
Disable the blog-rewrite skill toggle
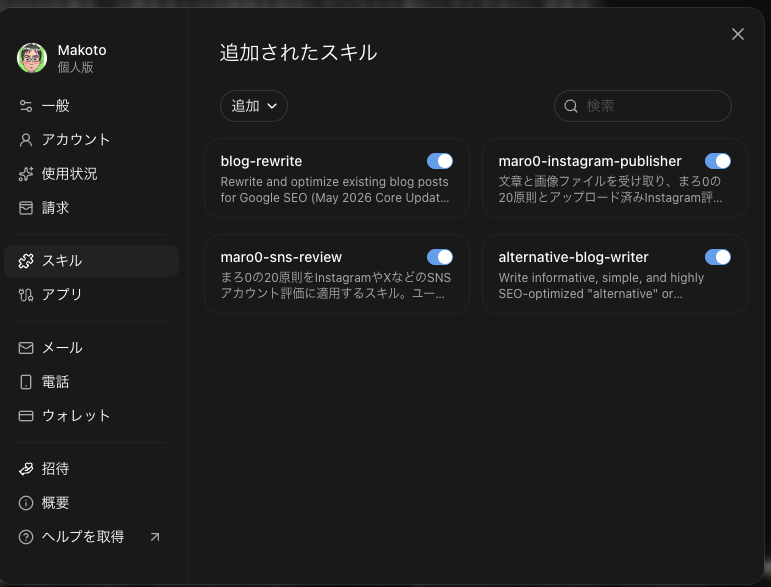440,161
